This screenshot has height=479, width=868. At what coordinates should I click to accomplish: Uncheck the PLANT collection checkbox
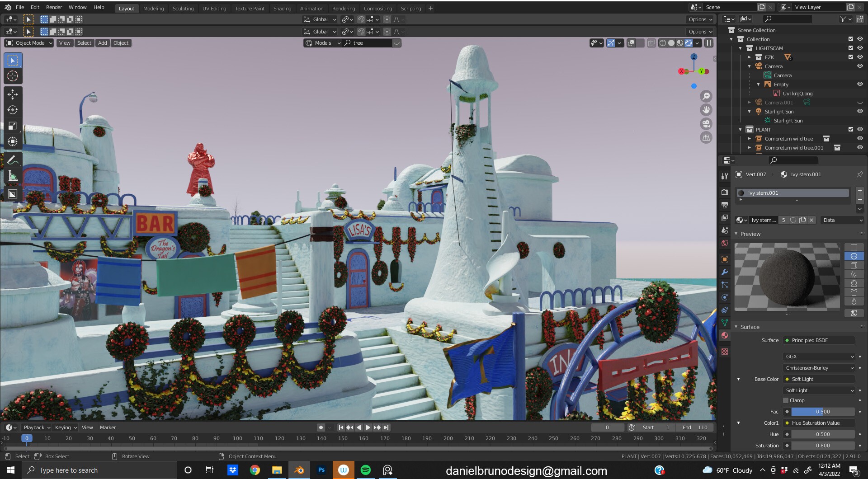tap(850, 130)
